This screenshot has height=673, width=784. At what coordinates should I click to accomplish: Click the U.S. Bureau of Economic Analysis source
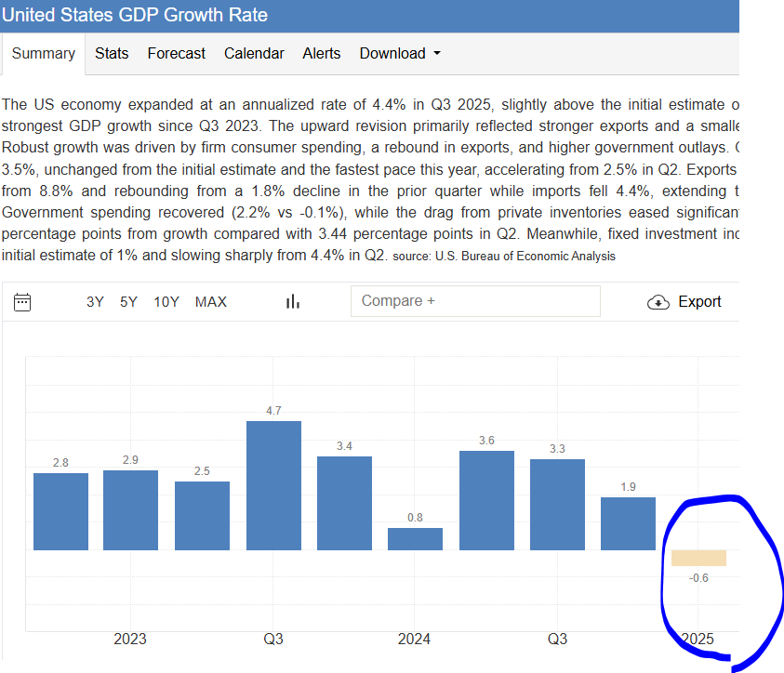click(x=525, y=257)
